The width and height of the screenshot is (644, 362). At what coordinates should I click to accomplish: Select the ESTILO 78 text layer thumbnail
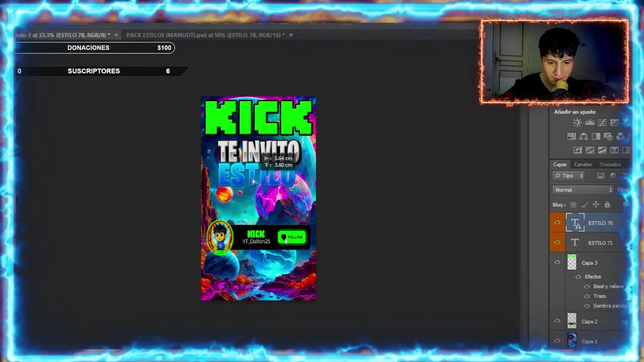click(575, 223)
